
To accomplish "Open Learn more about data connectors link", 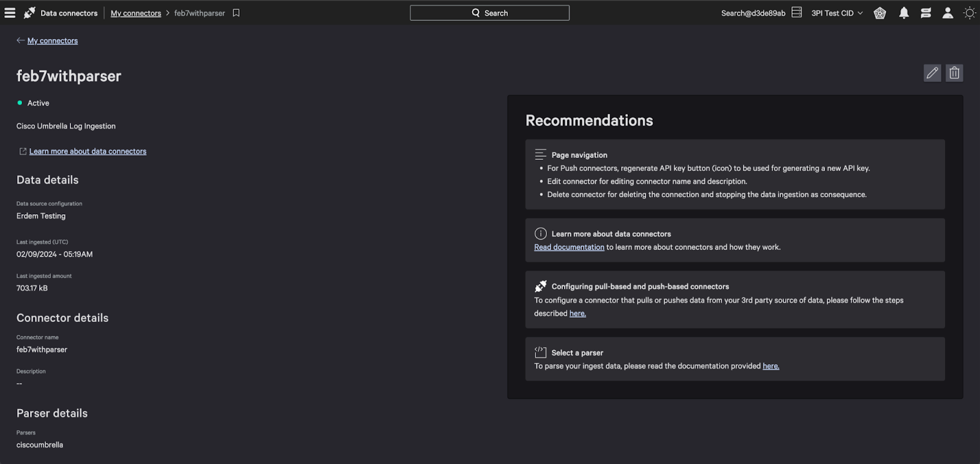I will coord(88,151).
